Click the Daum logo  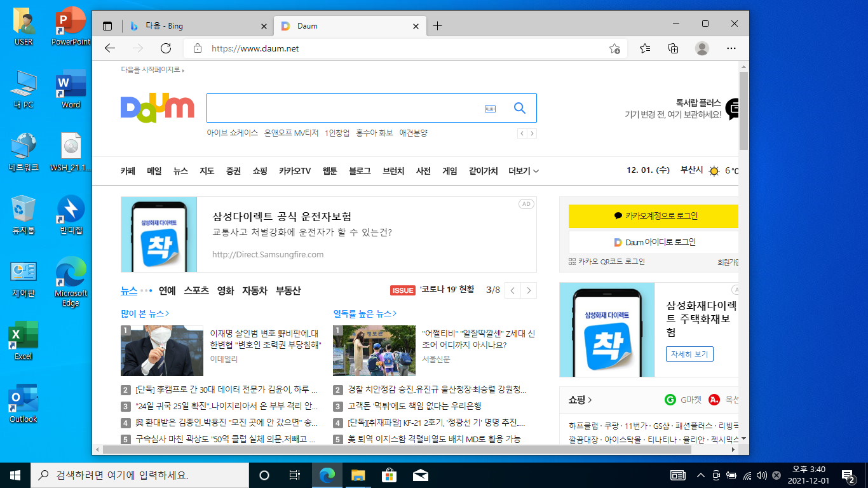157,107
